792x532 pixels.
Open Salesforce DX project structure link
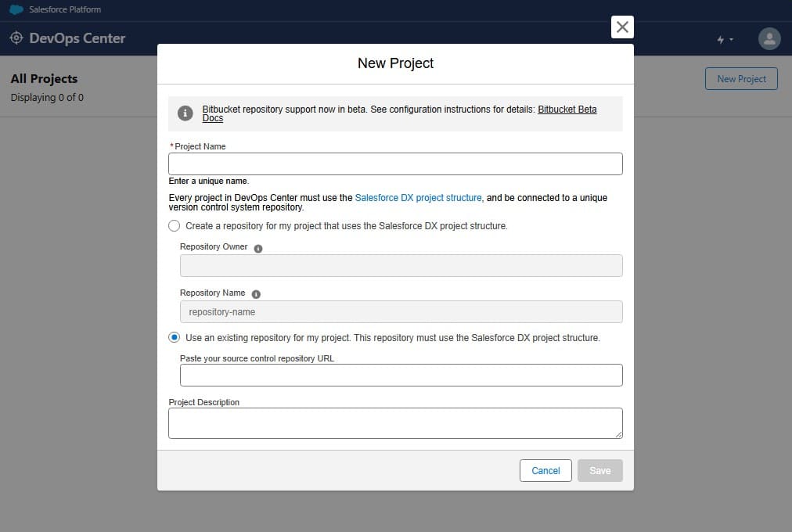[x=418, y=198]
